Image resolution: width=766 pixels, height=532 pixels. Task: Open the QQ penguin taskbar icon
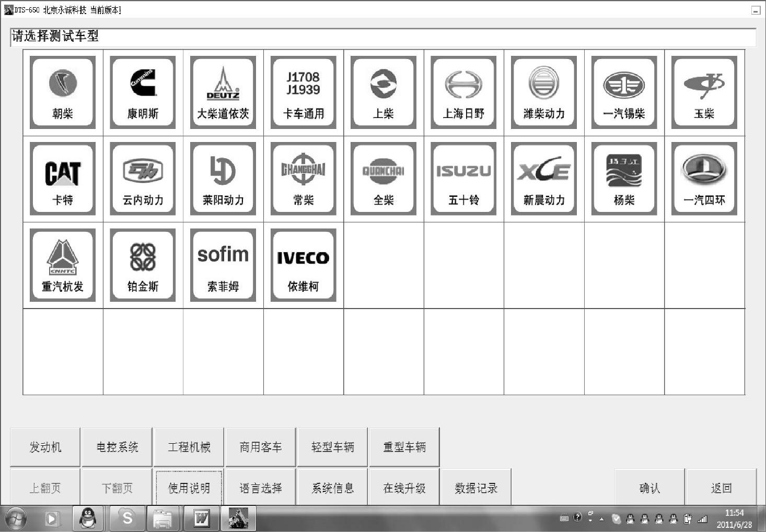87,518
